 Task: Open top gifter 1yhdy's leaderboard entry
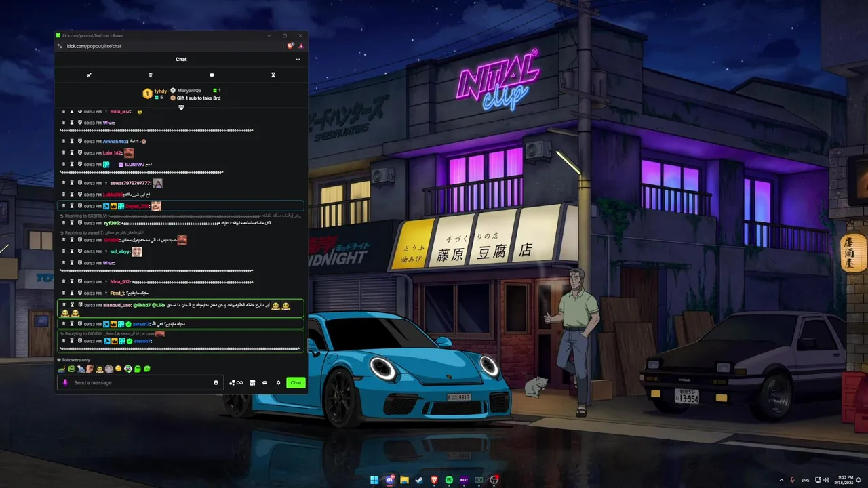pos(155,94)
